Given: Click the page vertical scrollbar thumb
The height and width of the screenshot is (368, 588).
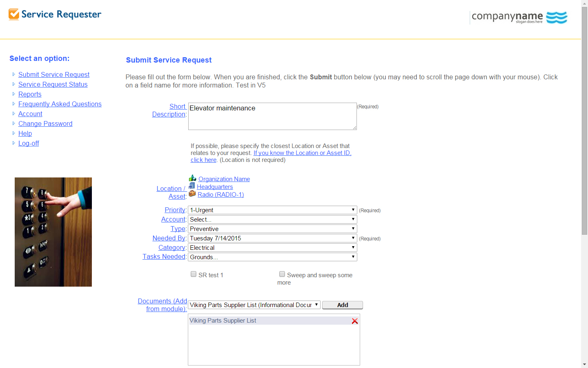Looking at the screenshot, I should click(x=584, y=121).
